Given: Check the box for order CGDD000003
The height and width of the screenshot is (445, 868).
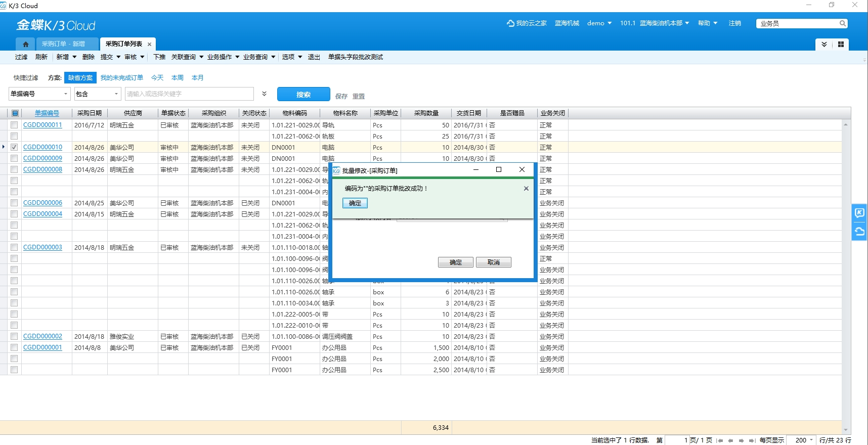Looking at the screenshot, I should (14, 247).
